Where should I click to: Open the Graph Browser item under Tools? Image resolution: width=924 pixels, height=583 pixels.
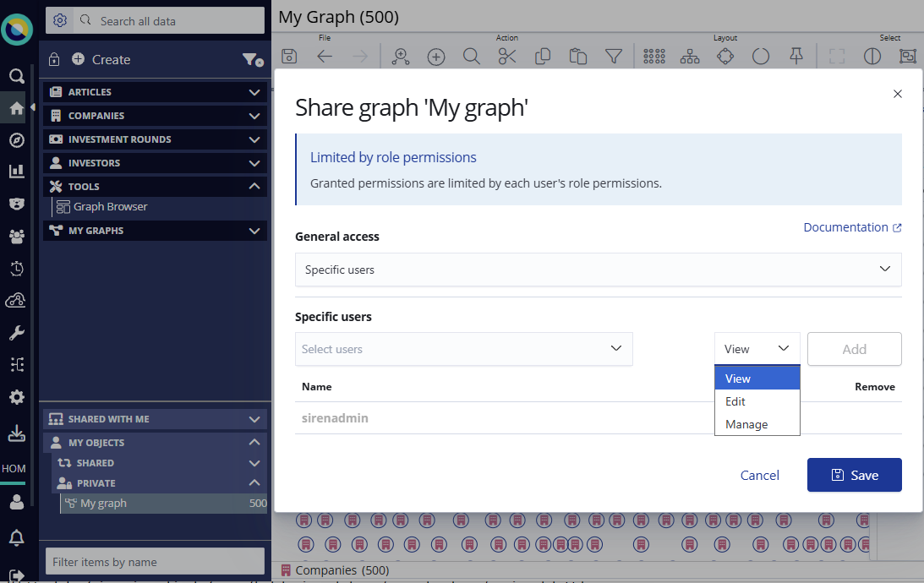click(x=110, y=206)
